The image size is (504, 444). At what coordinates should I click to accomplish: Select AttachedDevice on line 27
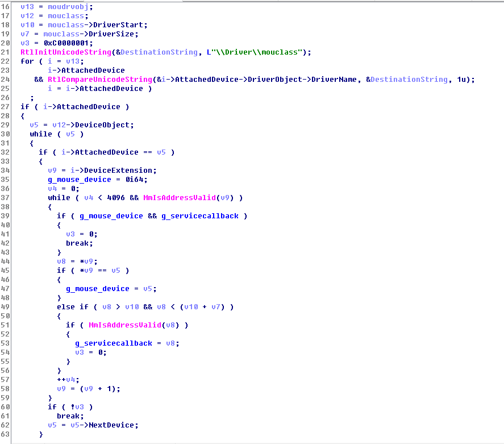[x=89, y=107]
